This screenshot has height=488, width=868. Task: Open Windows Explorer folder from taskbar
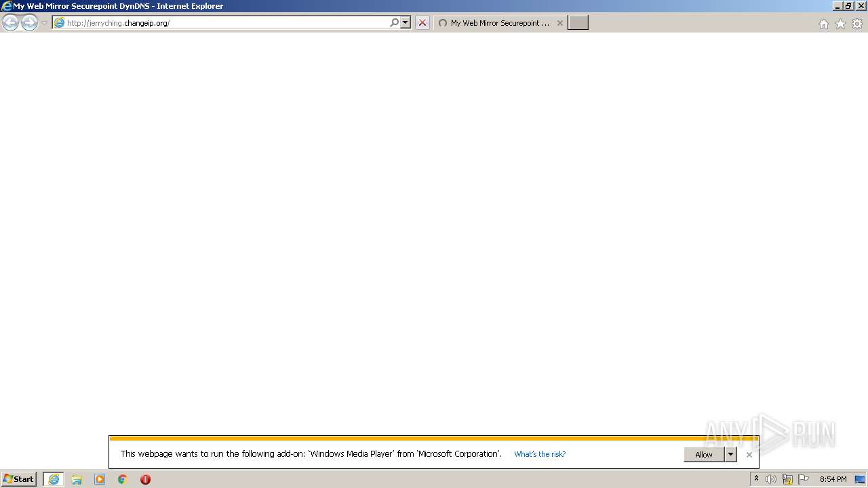(77, 479)
